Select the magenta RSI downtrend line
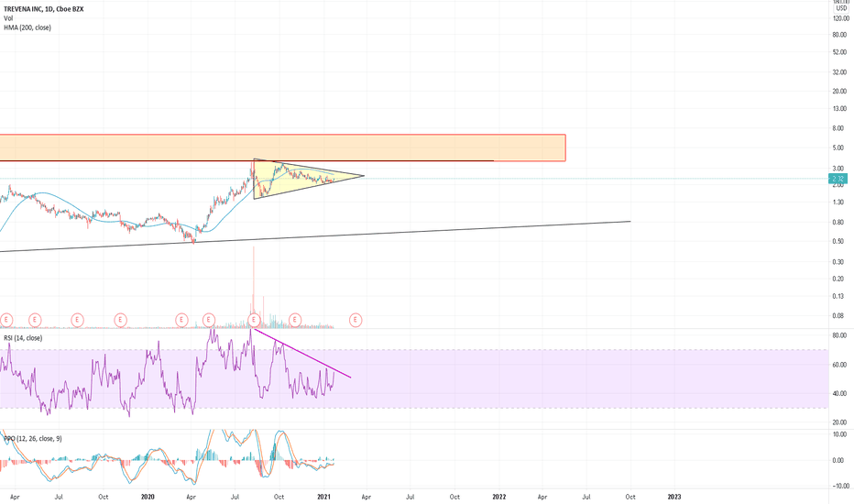854x504 pixels. 301,353
